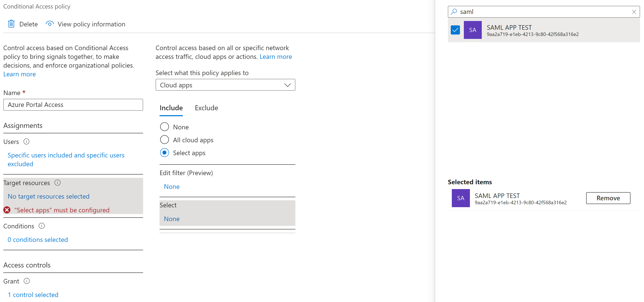The height and width of the screenshot is (302, 644).
Task: Open the 0 conditions selected link
Action: 37,240
